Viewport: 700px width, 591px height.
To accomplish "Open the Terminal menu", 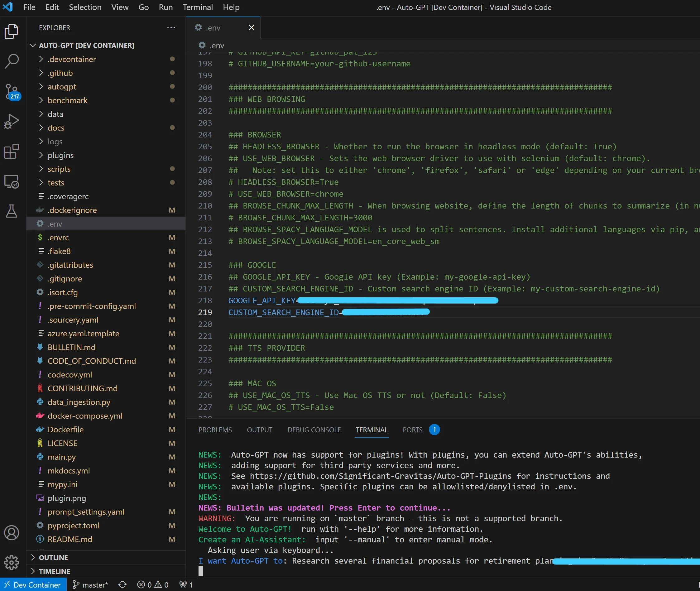I will (x=198, y=7).
